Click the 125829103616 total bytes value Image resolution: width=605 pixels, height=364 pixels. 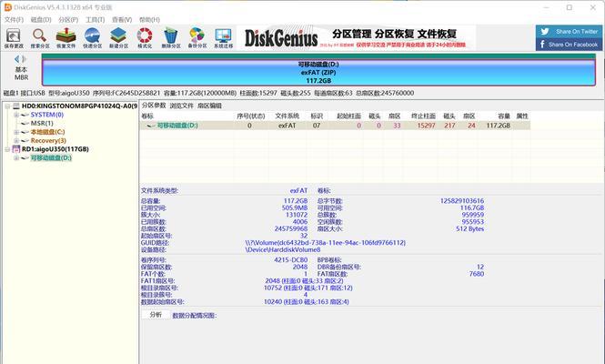pos(462,201)
